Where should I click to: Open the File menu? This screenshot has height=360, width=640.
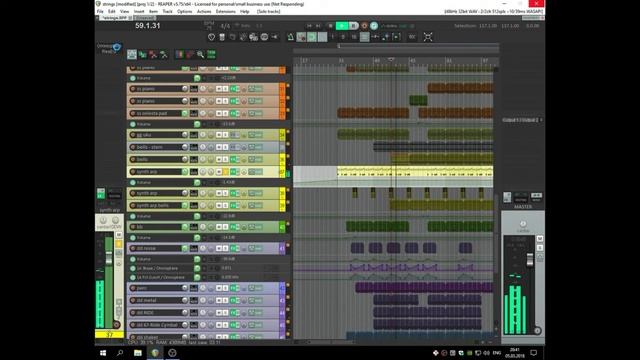click(100, 11)
